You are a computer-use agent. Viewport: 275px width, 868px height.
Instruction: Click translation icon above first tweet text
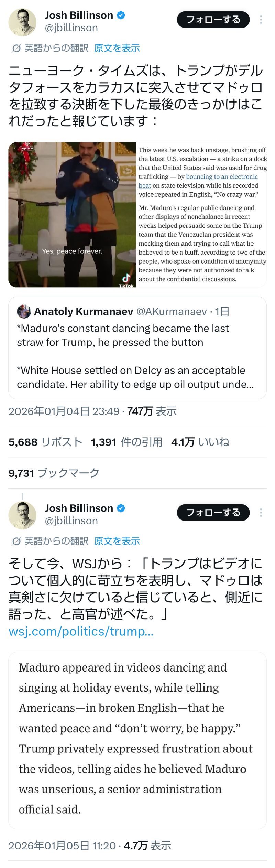tap(16, 49)
